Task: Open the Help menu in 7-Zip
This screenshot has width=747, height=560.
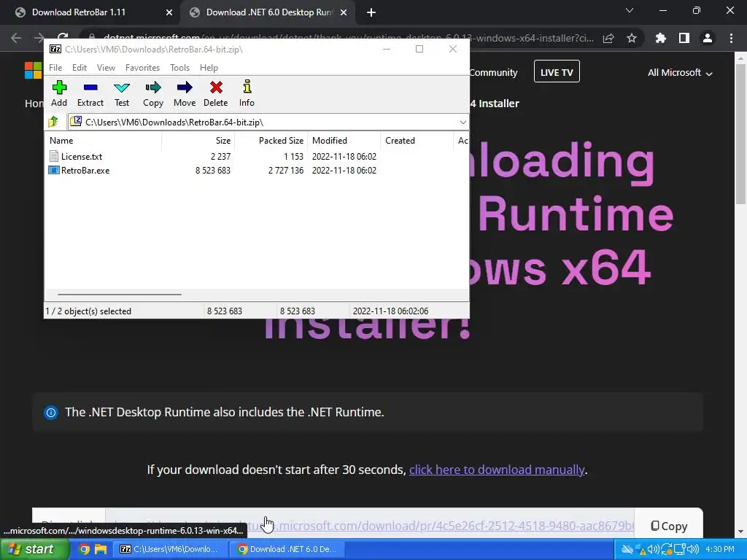Action: 209,68
